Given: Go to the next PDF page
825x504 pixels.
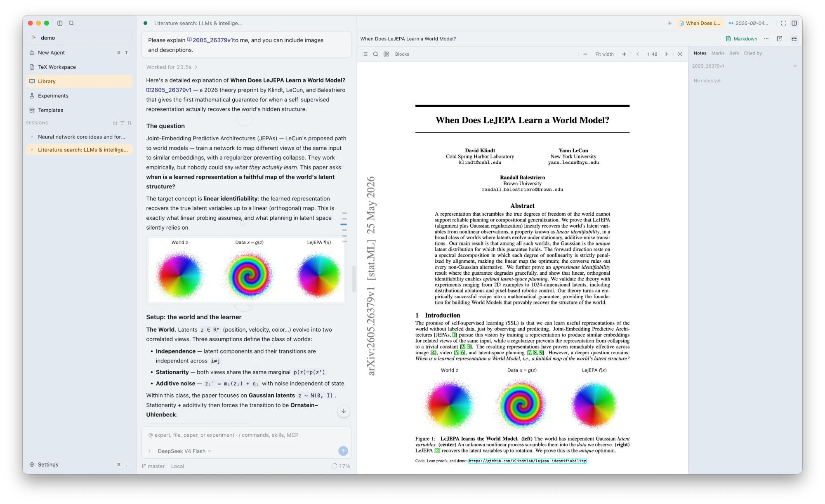Looking at the screenshot, I should point(667,54).
